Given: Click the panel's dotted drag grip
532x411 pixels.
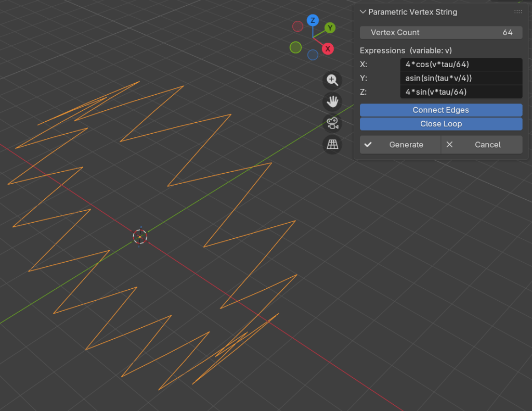Looking at the screenshot, I should coord(518,12).
